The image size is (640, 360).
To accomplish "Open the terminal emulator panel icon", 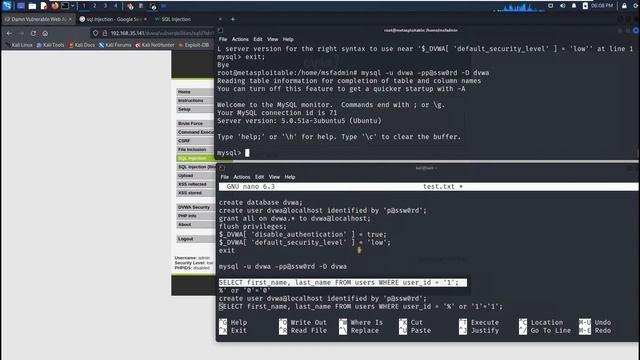I will (x=65, y=6).
